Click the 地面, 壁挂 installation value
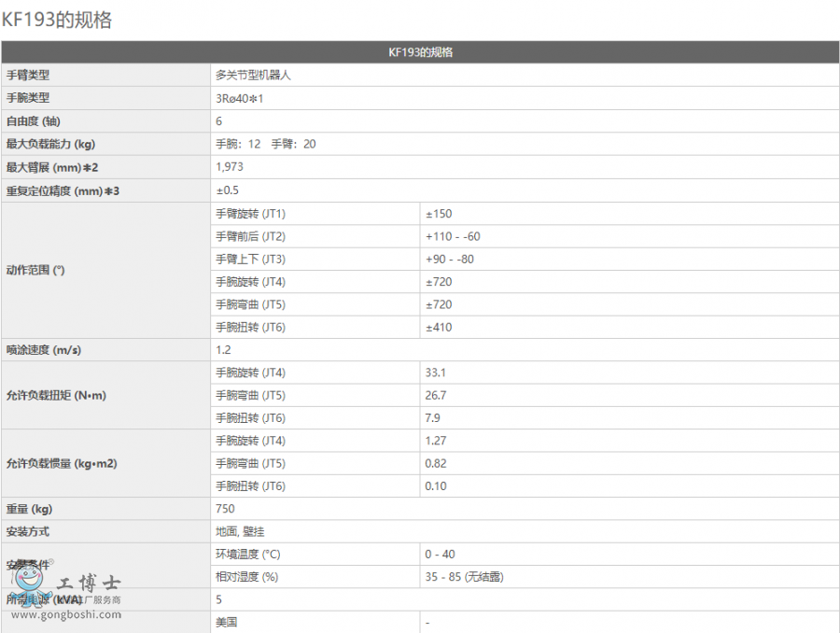This screenshot has width=840, height=633. (240, 531)
